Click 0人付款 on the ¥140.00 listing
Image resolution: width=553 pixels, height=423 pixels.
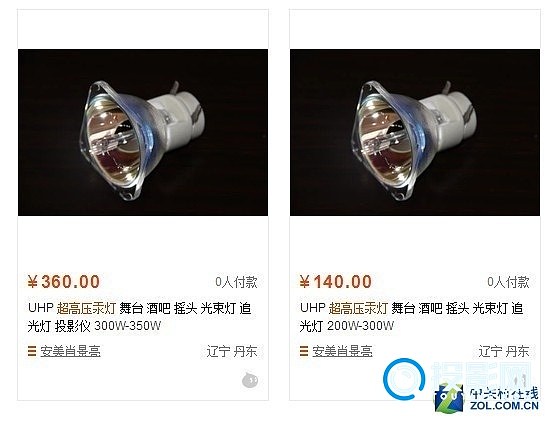508,282
